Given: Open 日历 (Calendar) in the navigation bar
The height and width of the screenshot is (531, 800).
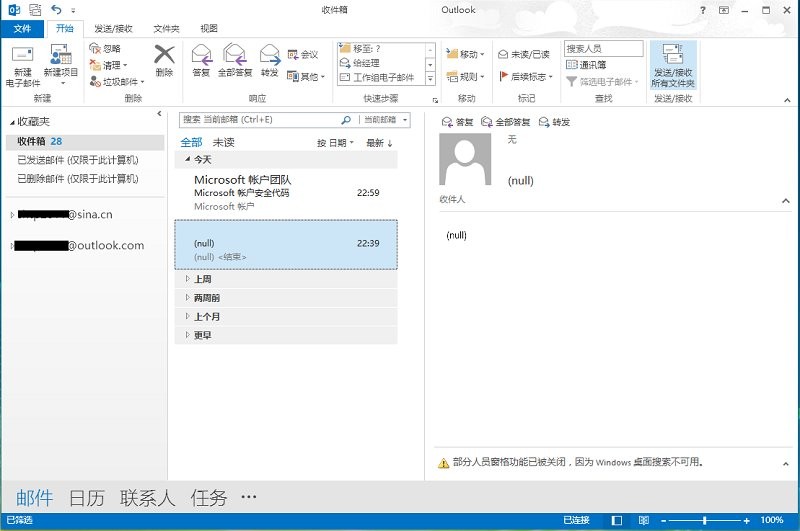Looking at the screenshot, I should pyautogui.click(x=87, y=497).
